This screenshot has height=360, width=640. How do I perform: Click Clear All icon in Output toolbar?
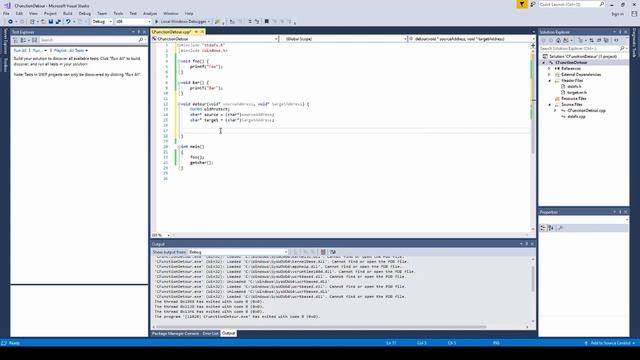point(323,252)
